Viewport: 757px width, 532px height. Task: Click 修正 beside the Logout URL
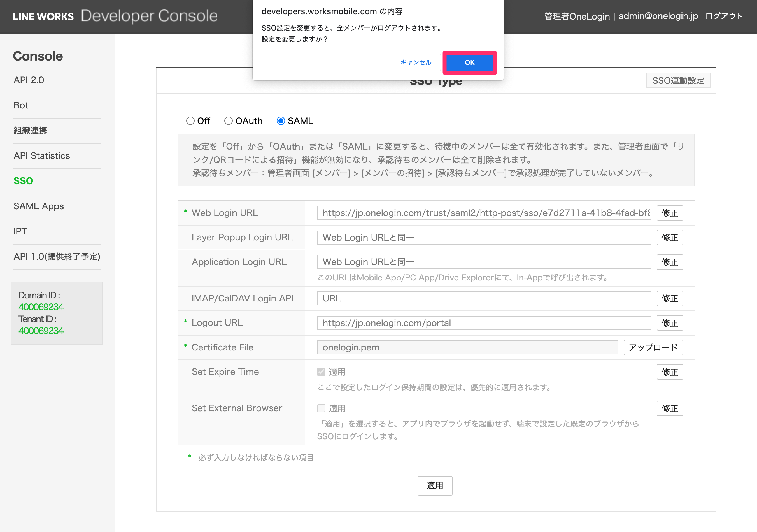coord(670,323)
